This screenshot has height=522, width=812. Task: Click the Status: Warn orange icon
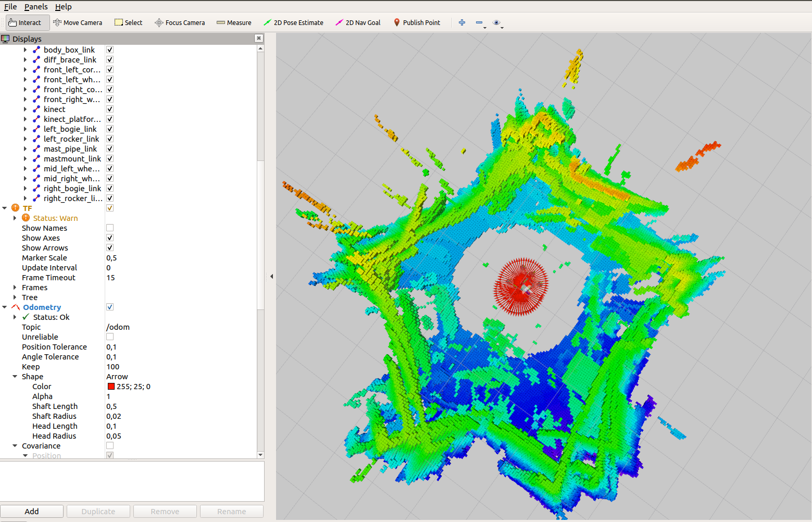[26, 218]
